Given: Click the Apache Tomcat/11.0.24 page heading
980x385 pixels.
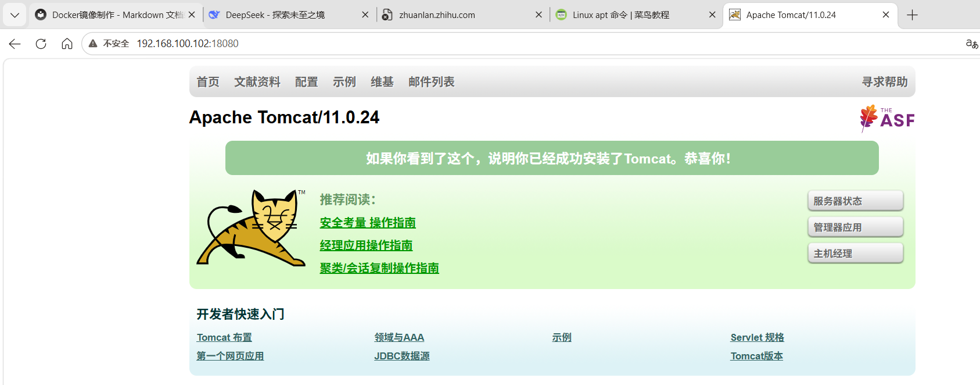Looking at the screenshot, I should (x=284, y=117).
